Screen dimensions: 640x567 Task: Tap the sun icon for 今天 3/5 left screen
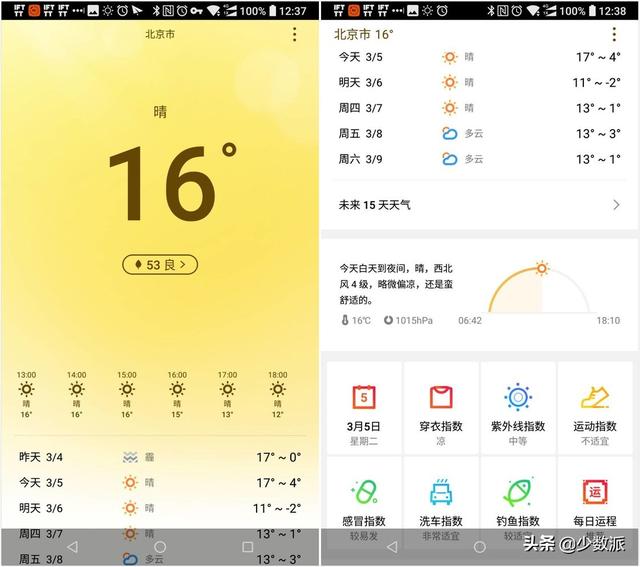[130, 483]
